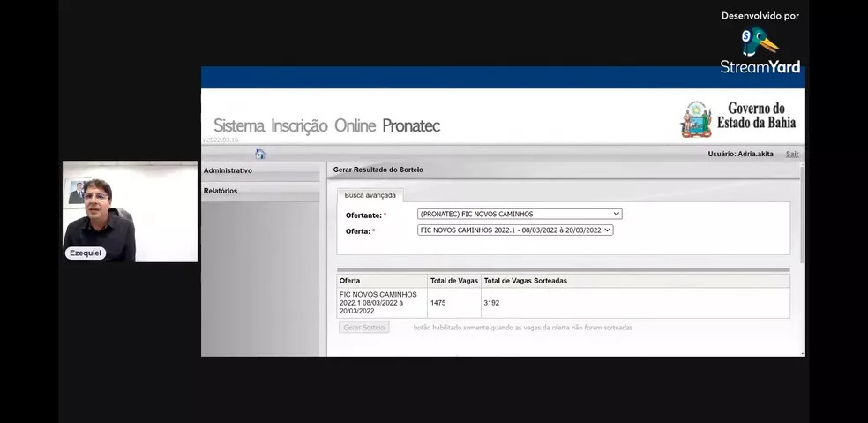Click the Total de Vagas column header
This screenshot has height=423, width=868.
point(454,281)
